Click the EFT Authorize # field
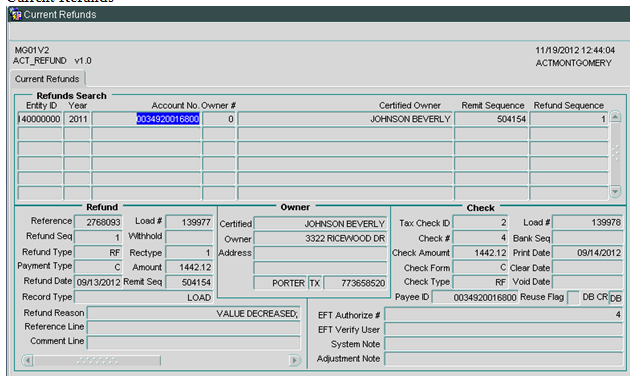This screenshot has width=634, height=380. pyautogui.click(x=503, y=314)
